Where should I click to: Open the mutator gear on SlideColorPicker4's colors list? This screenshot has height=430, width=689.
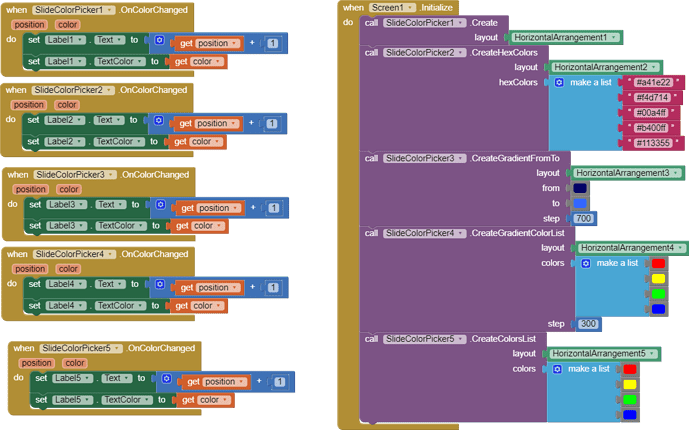(x=586, y=263)
